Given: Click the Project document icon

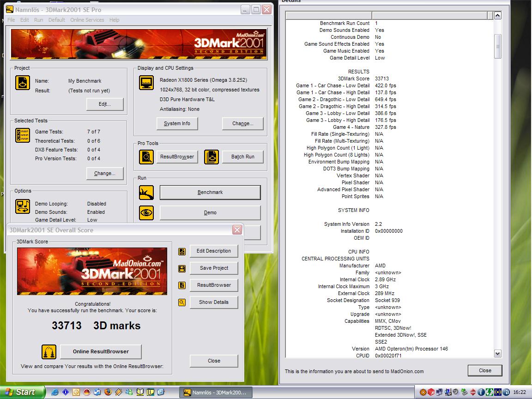Looking at the screenshot, I should [x=22, y=83].
